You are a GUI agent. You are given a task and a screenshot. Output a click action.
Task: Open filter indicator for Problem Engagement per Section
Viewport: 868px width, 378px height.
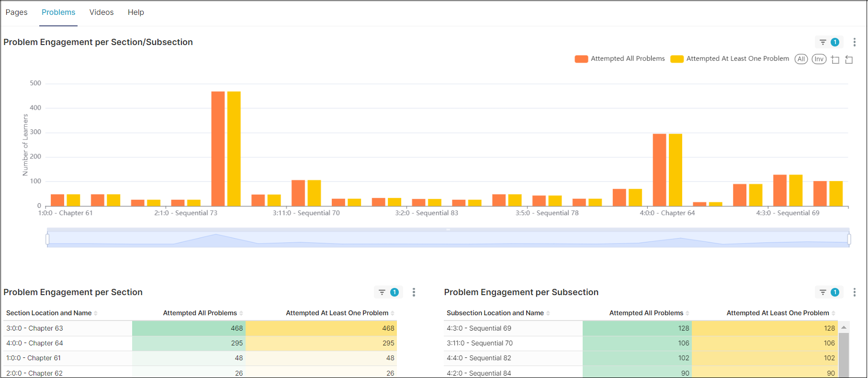(388, 292)
